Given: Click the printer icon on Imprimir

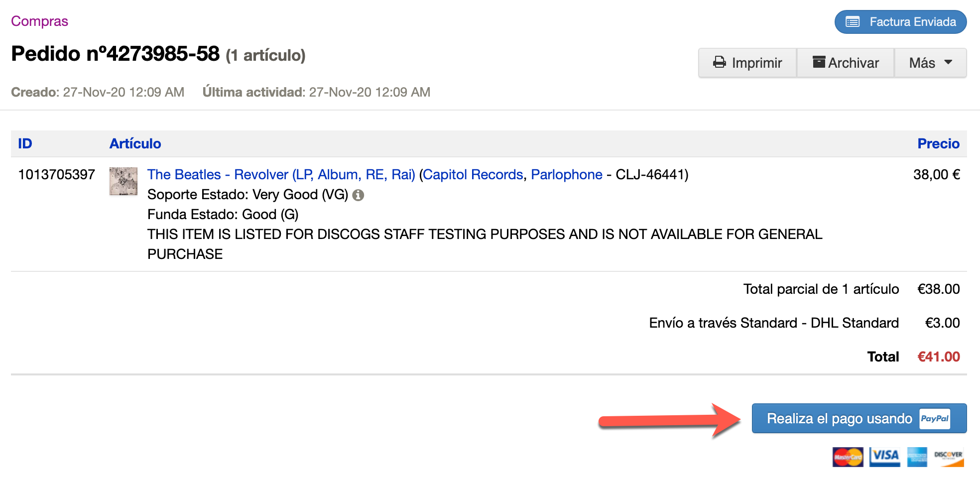Looking at the screenshot, I should [x=719, y=62].
